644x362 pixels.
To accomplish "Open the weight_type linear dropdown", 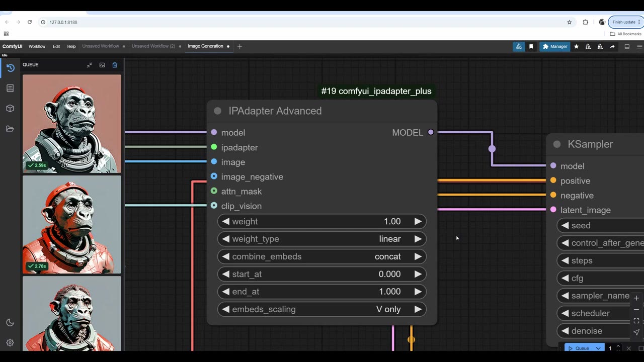I will [x=322, y=239].
